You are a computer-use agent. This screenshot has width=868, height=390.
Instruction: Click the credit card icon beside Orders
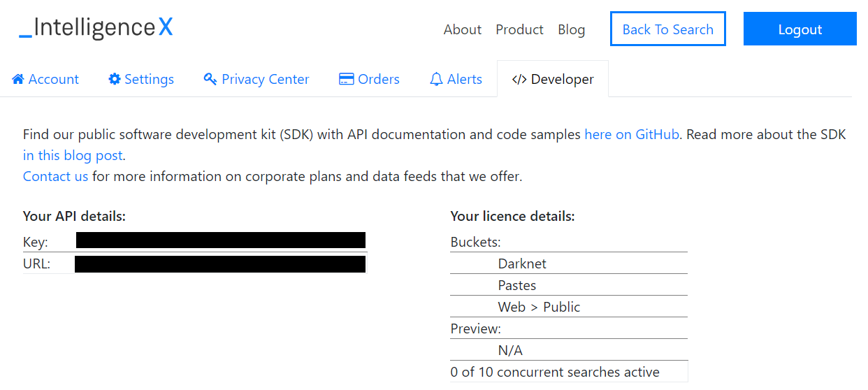click(346, 79)
